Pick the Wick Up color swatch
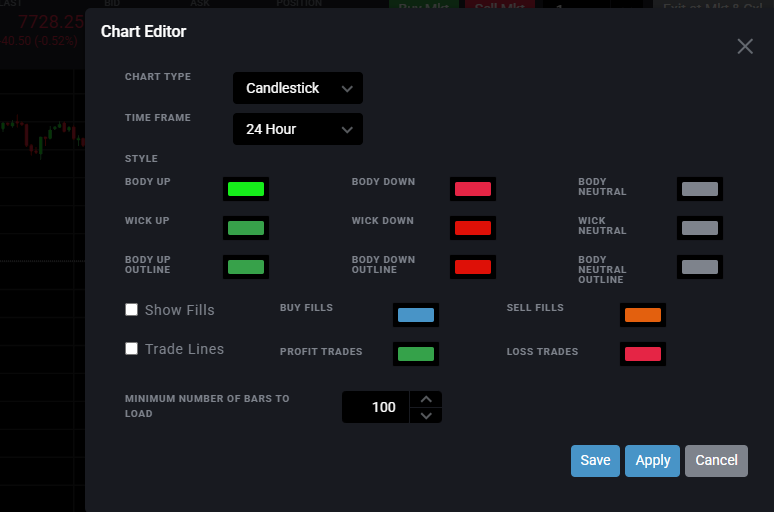The image size is (774, 512). coord(246,228)
